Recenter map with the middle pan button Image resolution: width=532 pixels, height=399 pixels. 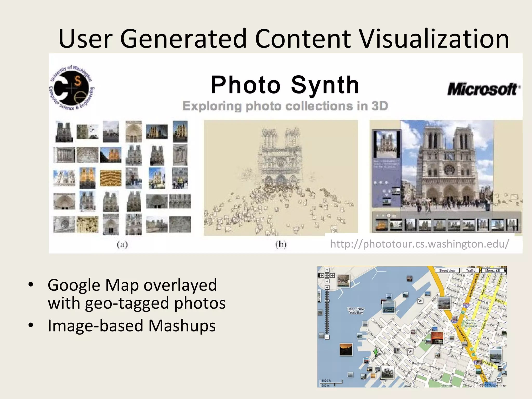[327, 276]
